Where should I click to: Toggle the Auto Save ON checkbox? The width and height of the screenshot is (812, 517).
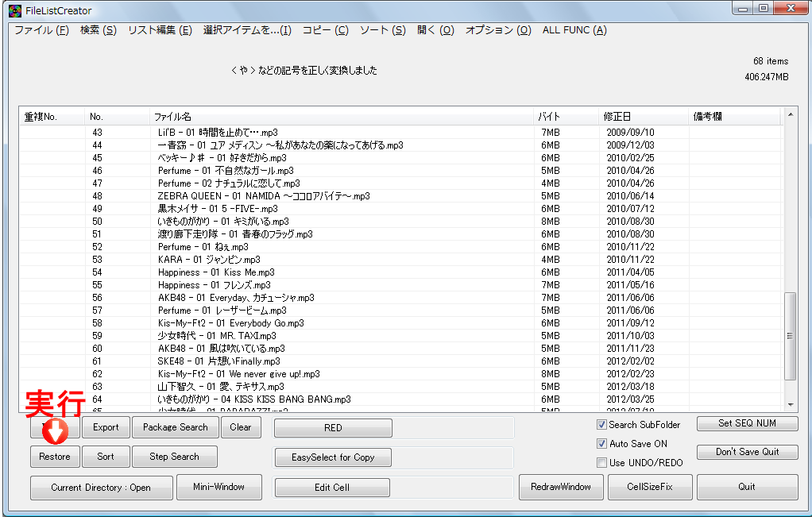pos(602,443)
